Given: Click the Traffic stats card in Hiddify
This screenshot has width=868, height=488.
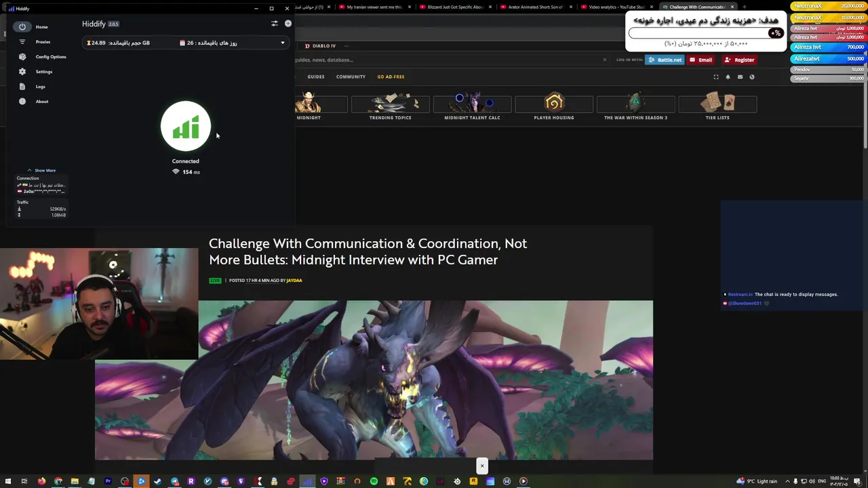Looking at the screenshot, I should (x=41, y=208).
